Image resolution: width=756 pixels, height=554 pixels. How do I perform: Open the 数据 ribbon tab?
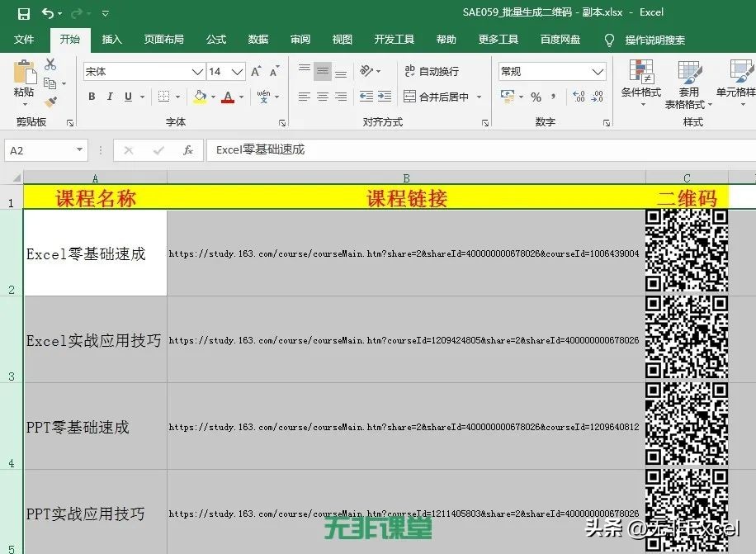coord(258,39)
